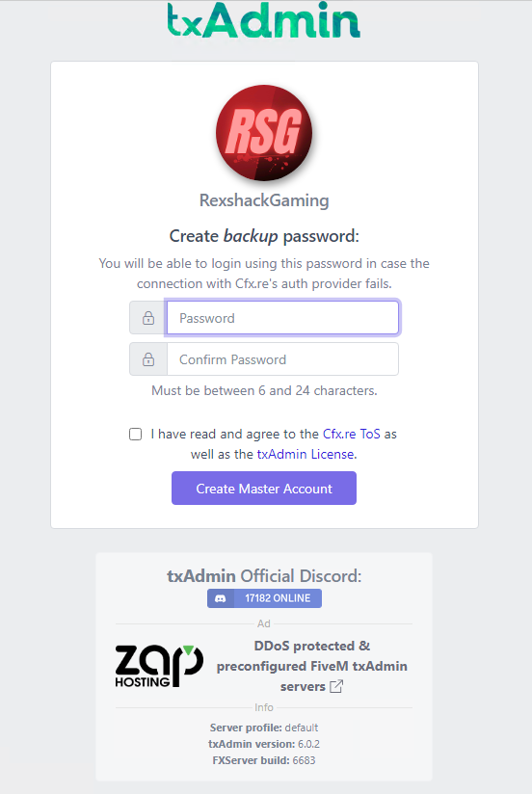Click the RSG round avatar image
532x794 pixels.
tap(264, 133)
